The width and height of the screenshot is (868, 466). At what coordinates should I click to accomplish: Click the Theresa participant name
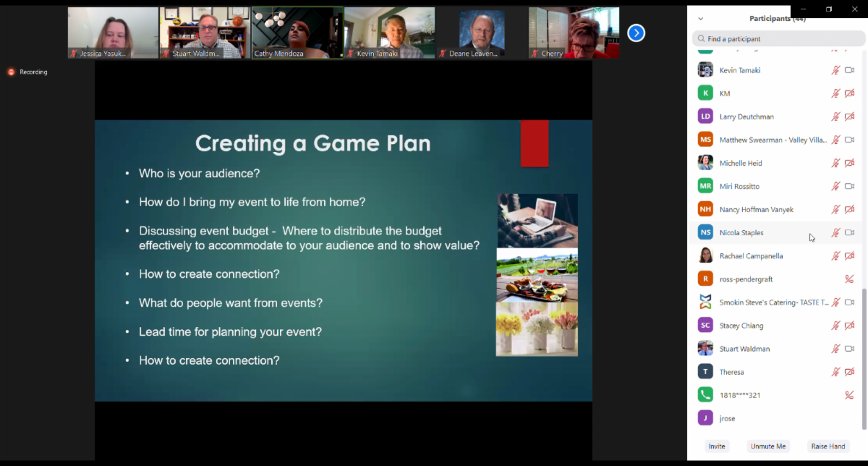click(732, 371)
